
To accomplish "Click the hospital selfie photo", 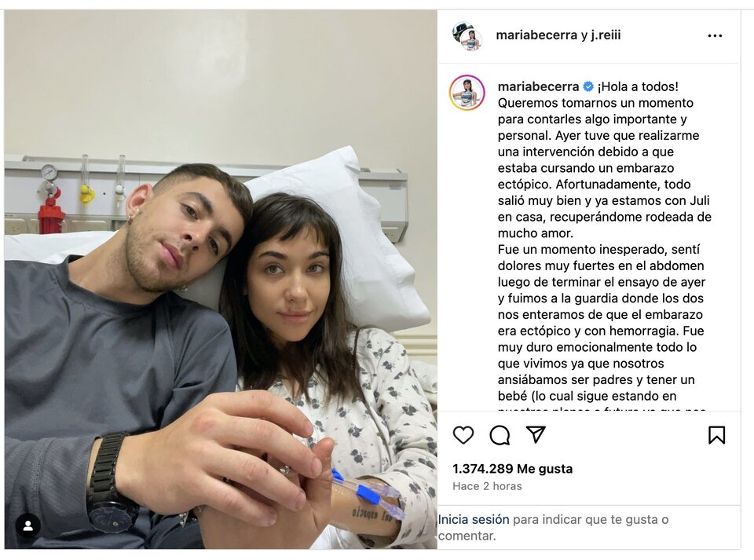I will point(221,280).
